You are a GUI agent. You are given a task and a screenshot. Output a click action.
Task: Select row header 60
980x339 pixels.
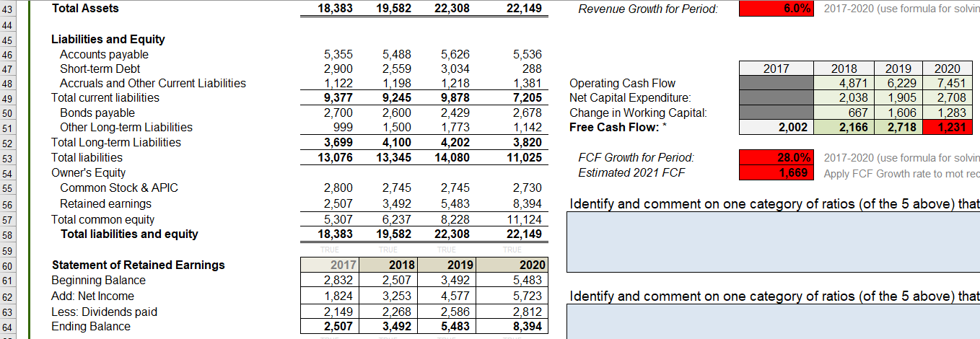(8, 265)
